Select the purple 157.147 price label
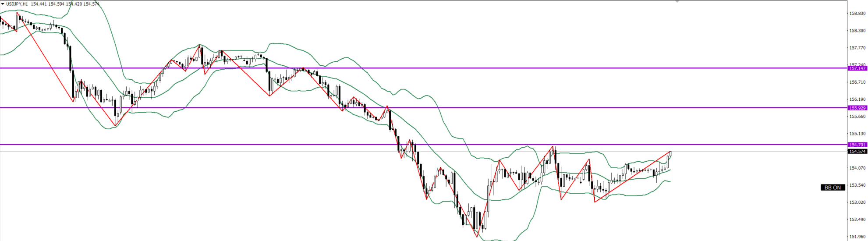868x241 pixels. pos(857,68)
